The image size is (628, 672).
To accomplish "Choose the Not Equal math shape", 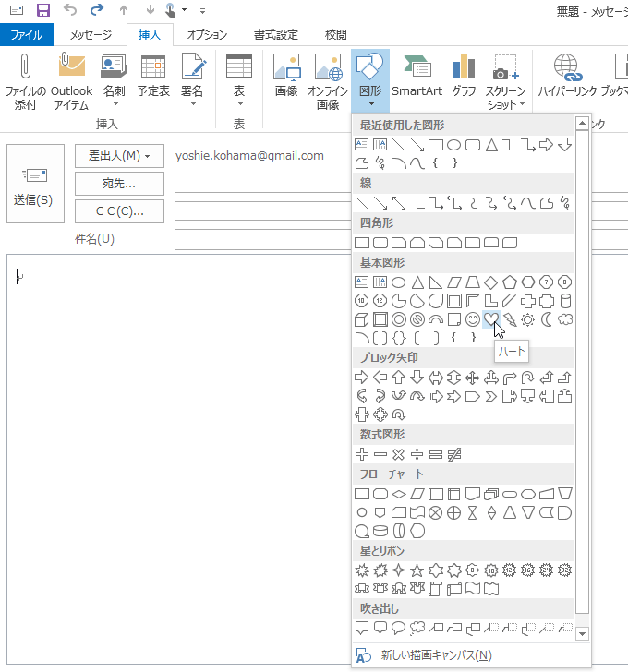I will tap(454, 454).
